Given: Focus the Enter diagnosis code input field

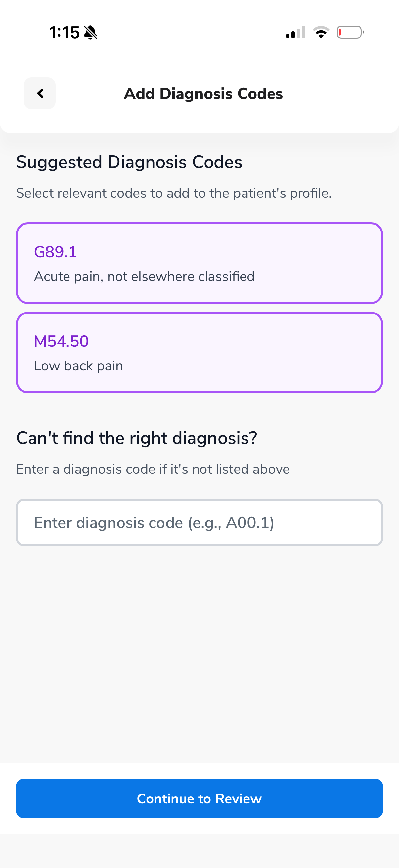Looking at the screenshot, I should 199,522.
